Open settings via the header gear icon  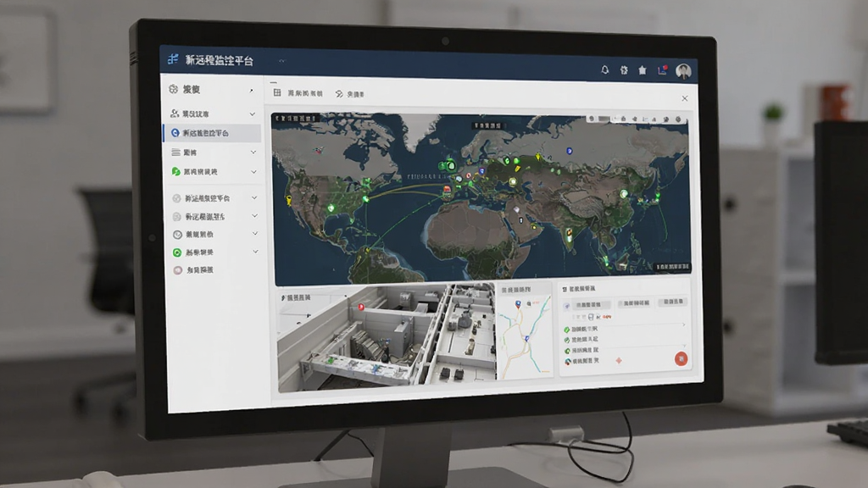click(624, 70)
